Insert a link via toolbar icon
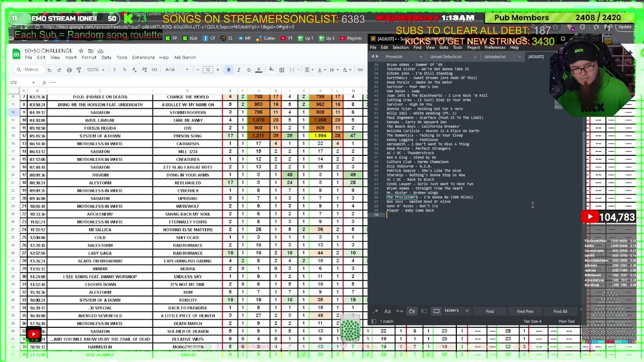 (360, 70)
